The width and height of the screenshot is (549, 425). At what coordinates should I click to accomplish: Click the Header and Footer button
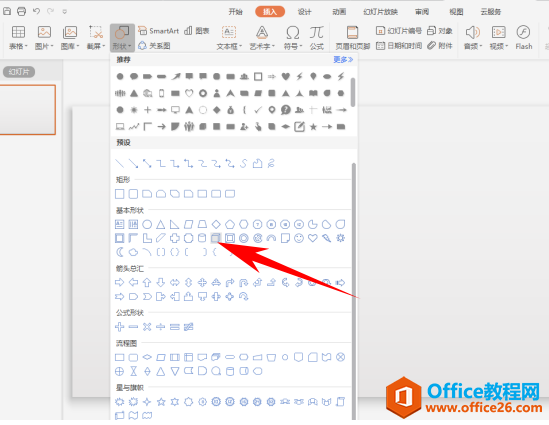tap(353, 37)
